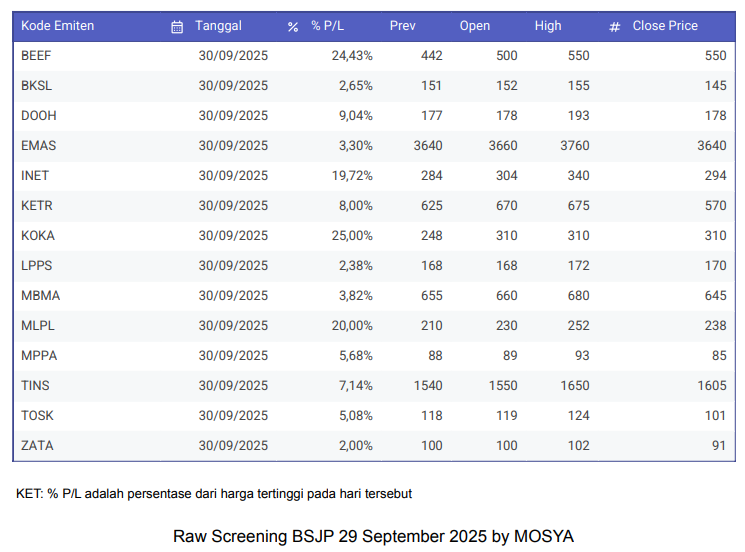The height and width of the screenshot is (552, 745).
Task: Click the Tanggal column header
Action: [x=218, y=26]
